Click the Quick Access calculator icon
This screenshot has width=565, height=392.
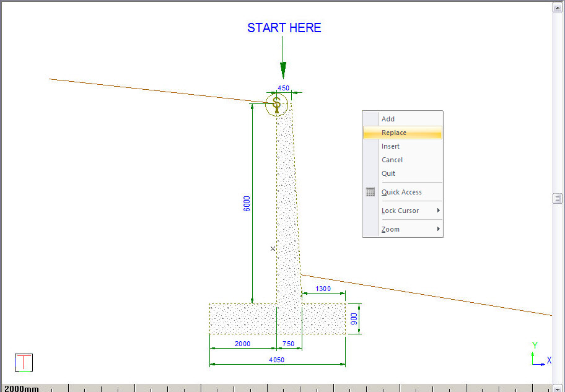click(x=370, y=192)
